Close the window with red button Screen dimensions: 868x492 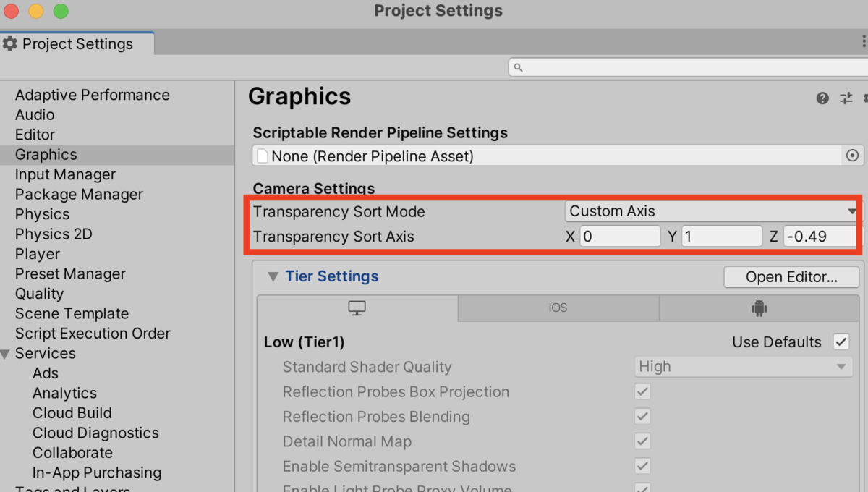(x=12, y=11)
